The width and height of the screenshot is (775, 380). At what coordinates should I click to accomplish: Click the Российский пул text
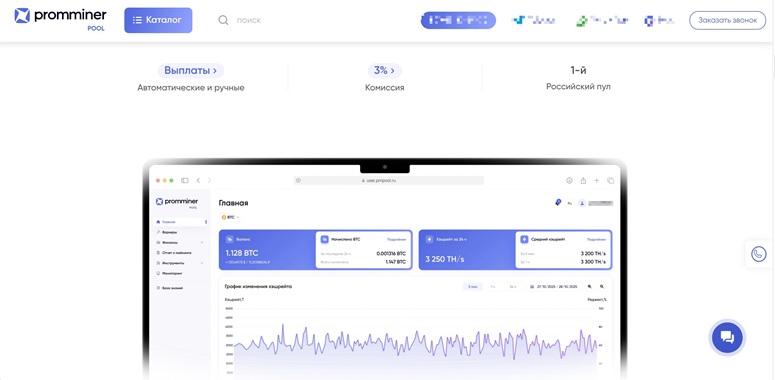[x=578, y=86]
